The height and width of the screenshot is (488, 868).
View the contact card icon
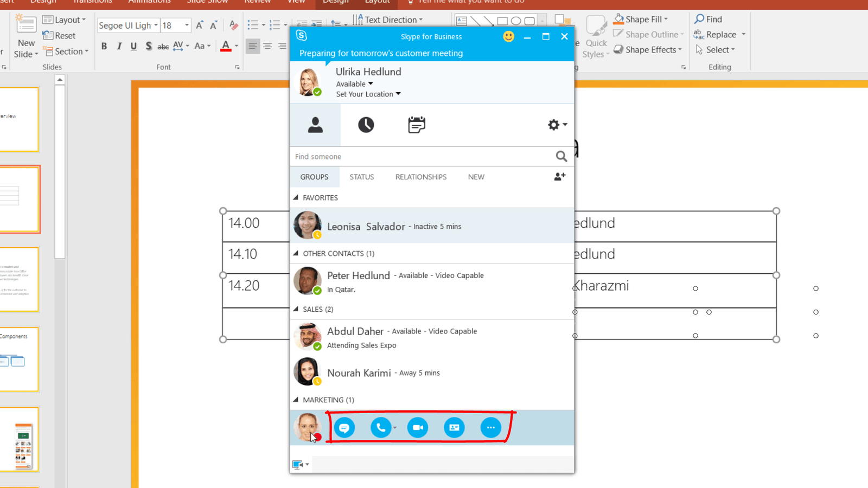pos(454,428)
